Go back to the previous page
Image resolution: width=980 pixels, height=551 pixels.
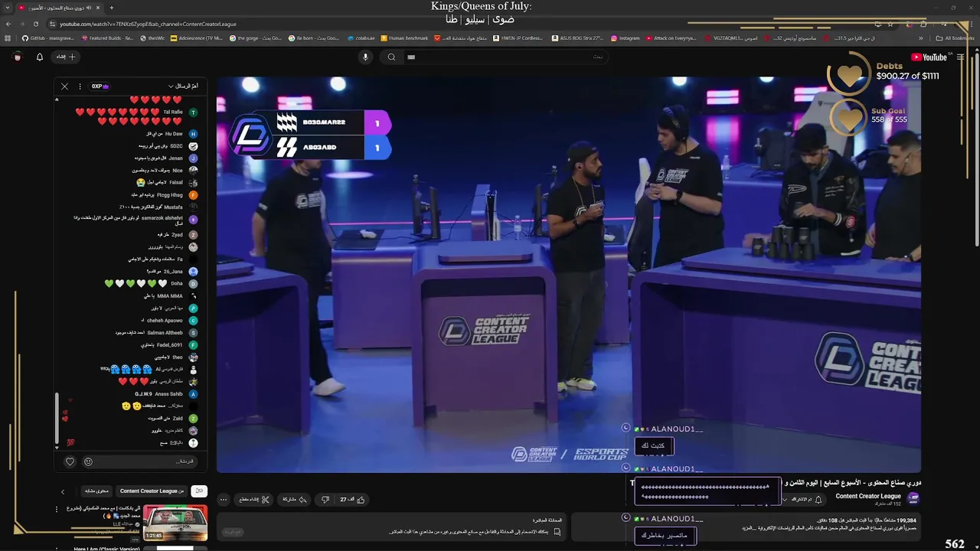pyautogui.click(x=8, y=24)
